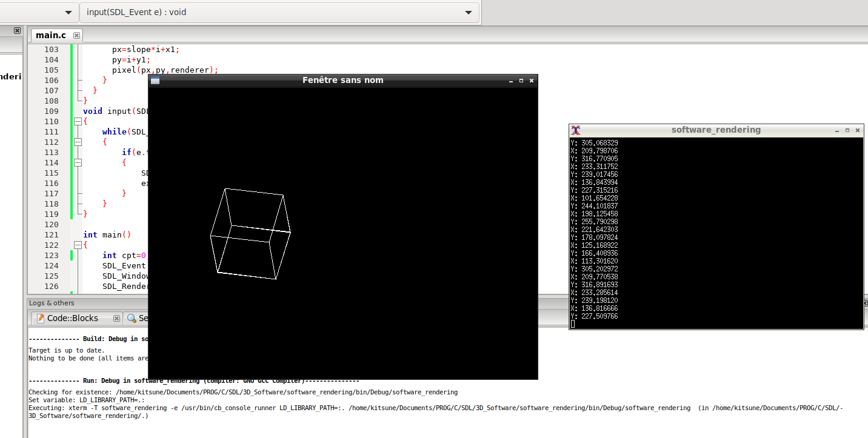Screen dimensions: 868x438
Task: Open window menu icon of Fenêtre sans nom
Action: click(x=155, y=81)
